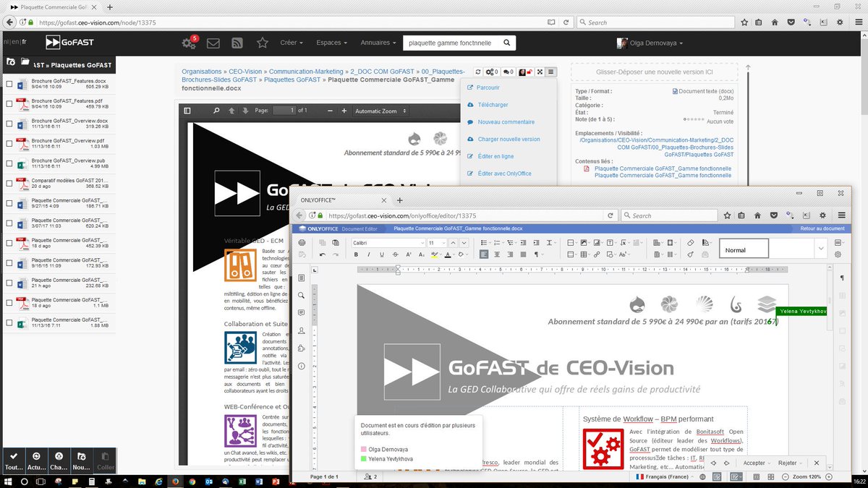Toggle track changes icon in status bar
The image size is (868, 488).
coord(736,477)
